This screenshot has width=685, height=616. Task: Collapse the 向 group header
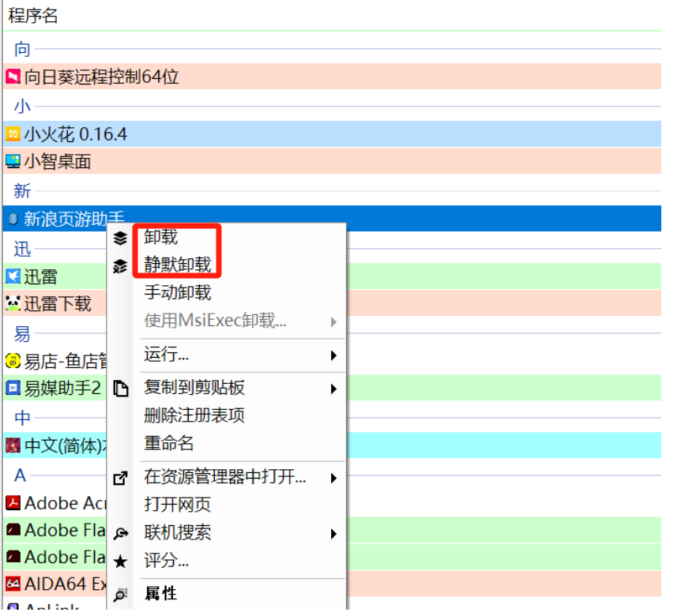coord(22,49)
